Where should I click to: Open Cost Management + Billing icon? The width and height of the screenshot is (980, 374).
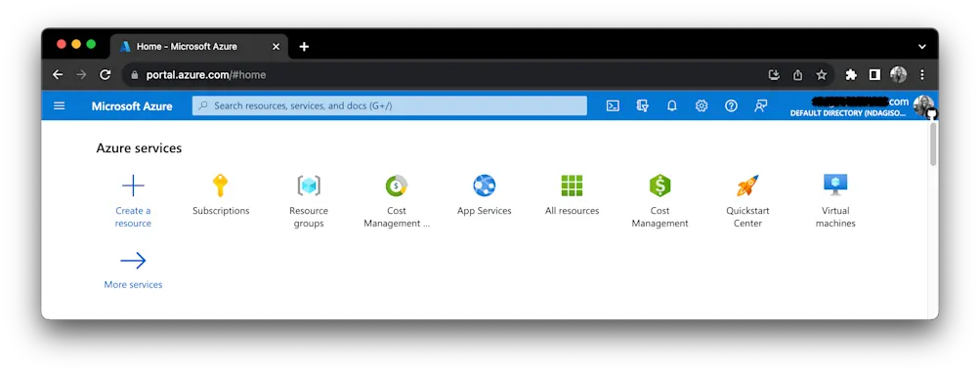397,186
